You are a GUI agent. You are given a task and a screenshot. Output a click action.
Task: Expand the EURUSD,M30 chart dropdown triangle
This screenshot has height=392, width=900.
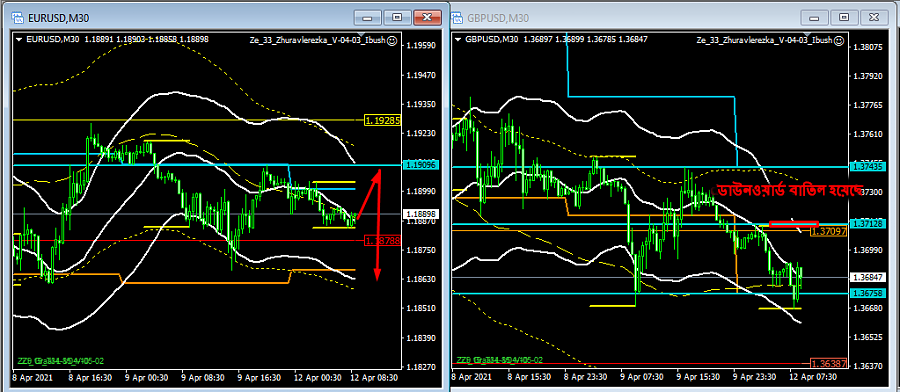click(x=20, y=40)
